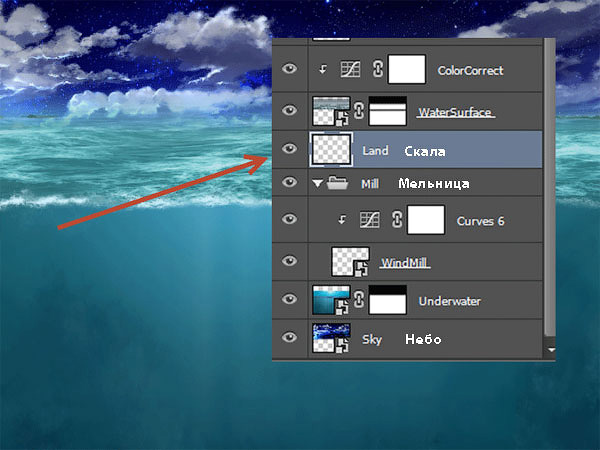Click the layers panel vertical scrollbar
The width and height of the screenshot is (600, 450).
549,188
